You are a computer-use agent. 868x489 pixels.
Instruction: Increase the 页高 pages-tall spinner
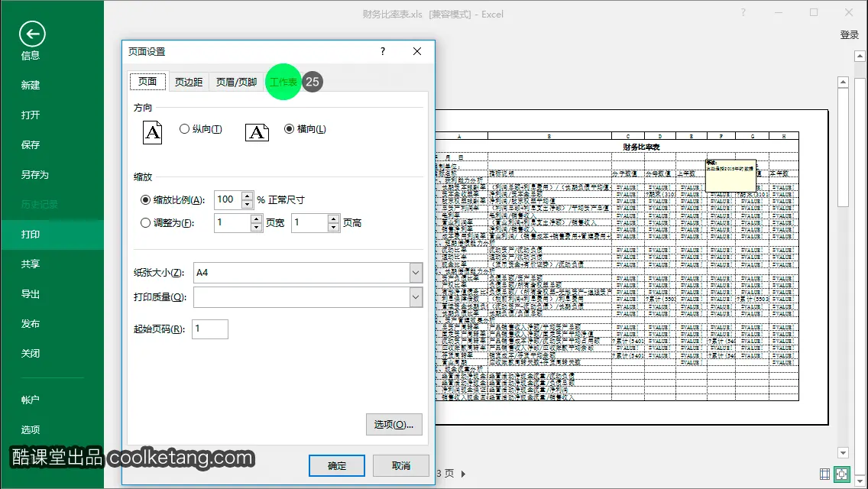click(333, 219)
